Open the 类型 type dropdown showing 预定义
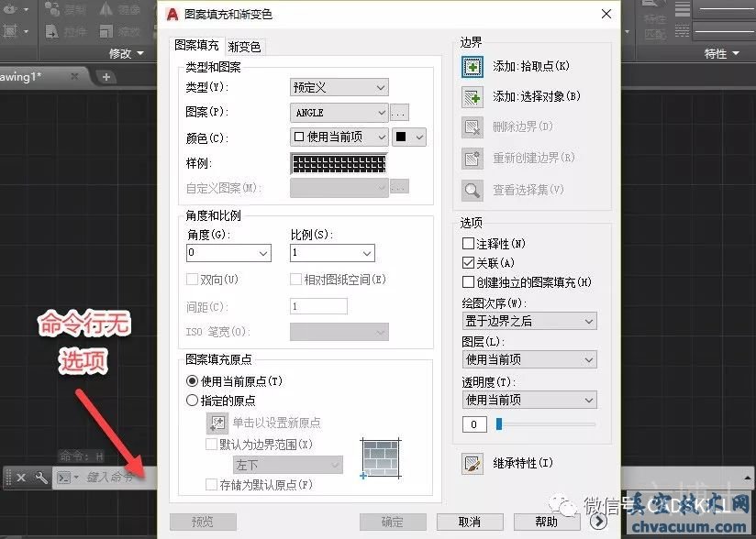The width and height of the screenshot is (756, 539). [x=339, y=88]
